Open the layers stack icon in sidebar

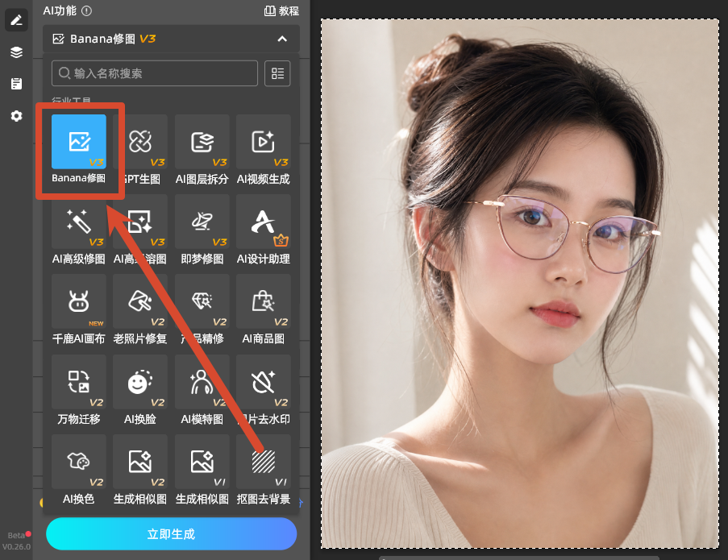point(16,52)
